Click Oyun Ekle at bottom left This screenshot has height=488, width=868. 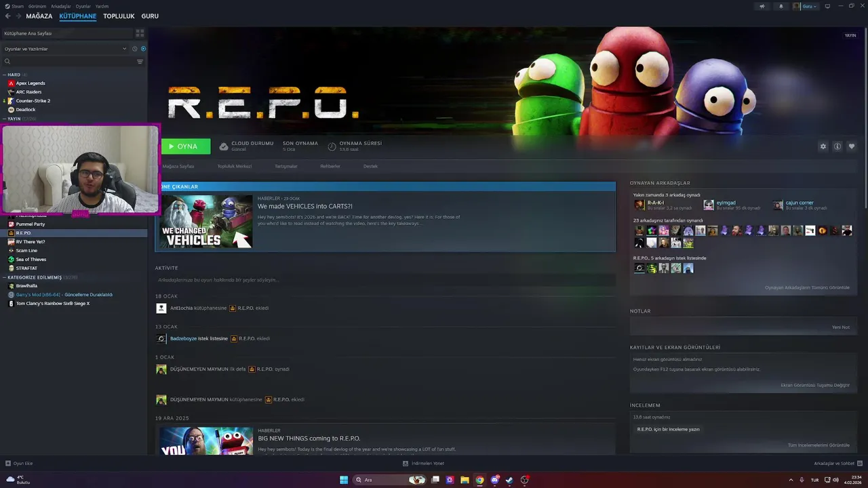tap(19, 464)
